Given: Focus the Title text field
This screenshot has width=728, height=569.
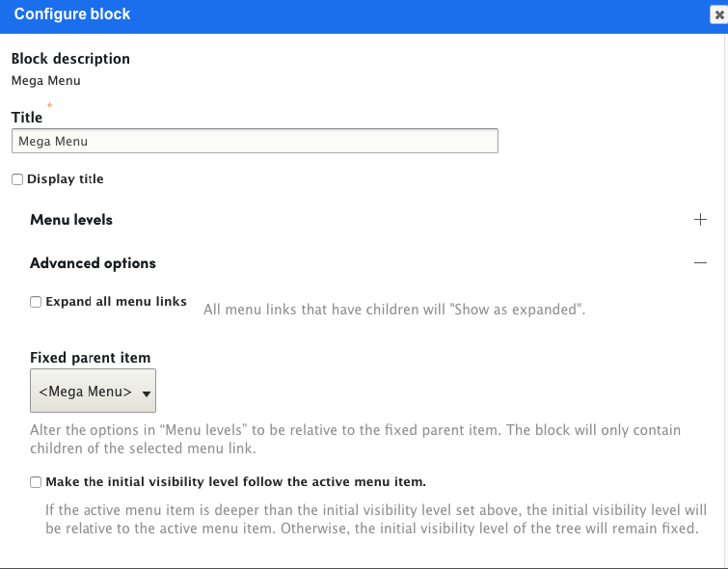Looking at the screenshot, I should (255, 141).
